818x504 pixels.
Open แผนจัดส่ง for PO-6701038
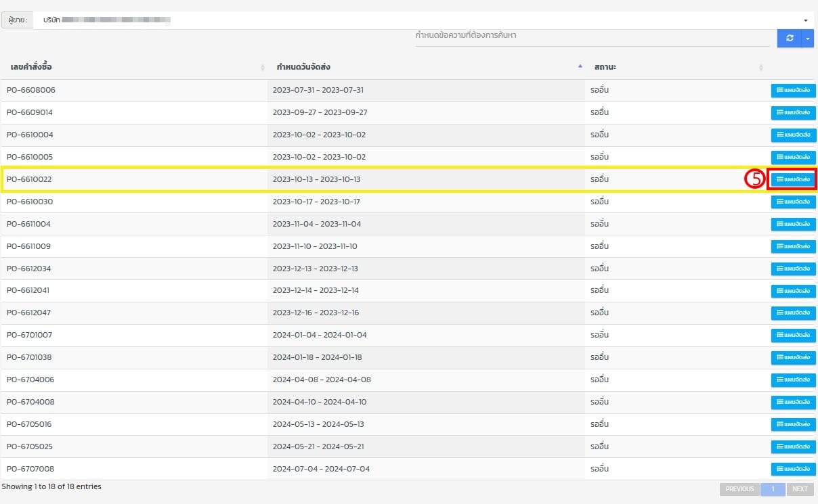(793, 357)
